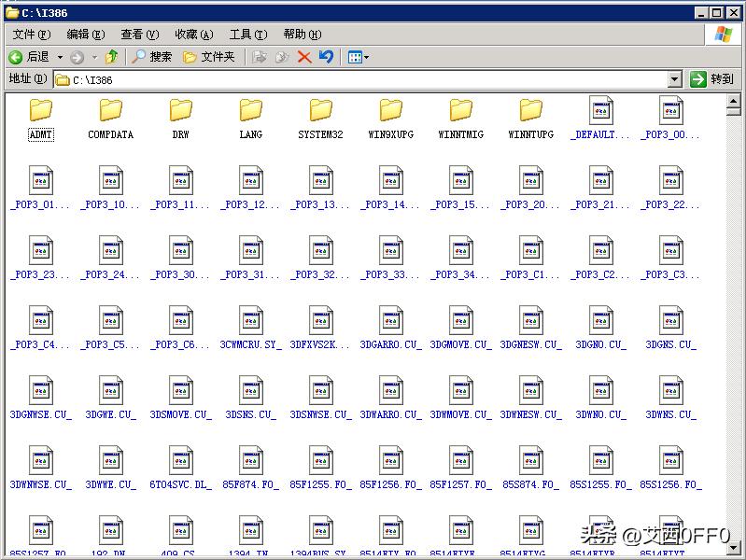Click the scrollbar up arrow
This screenshot has width=746, height=560.
point(734,101)
